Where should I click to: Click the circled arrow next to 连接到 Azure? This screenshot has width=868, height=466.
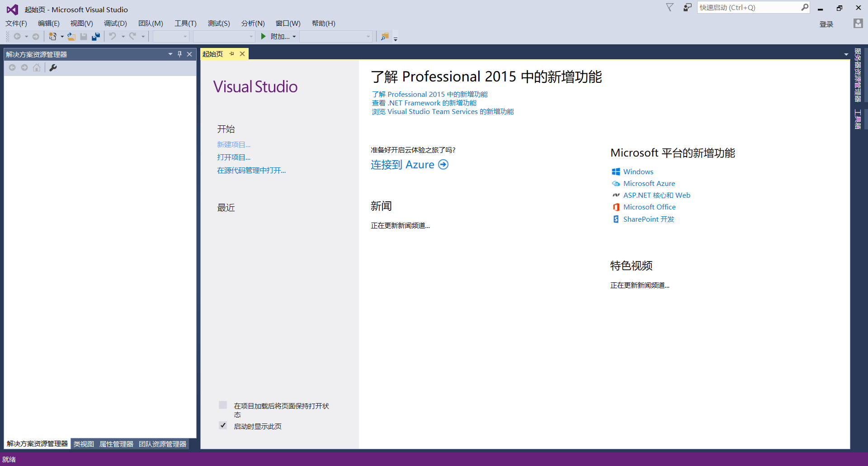[x=443, y=165]
